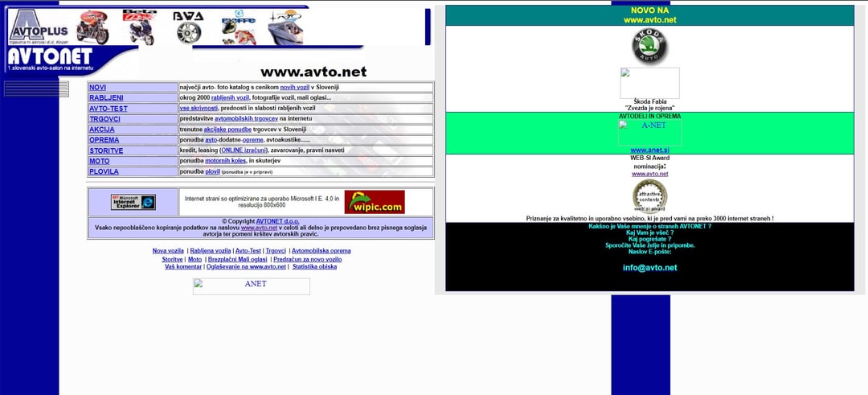Open the NOVI section

pos(97,88)
